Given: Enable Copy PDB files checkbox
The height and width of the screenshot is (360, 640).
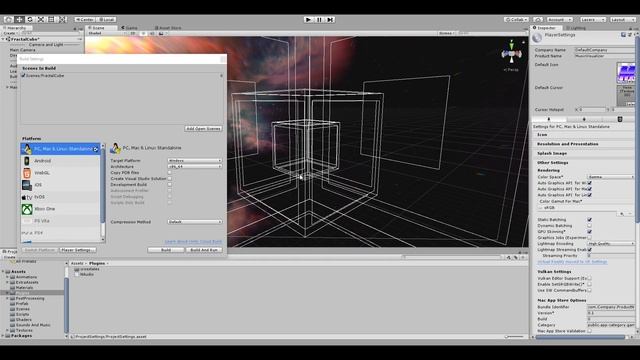Looking at the screenshot, I should tap(169, 173).
